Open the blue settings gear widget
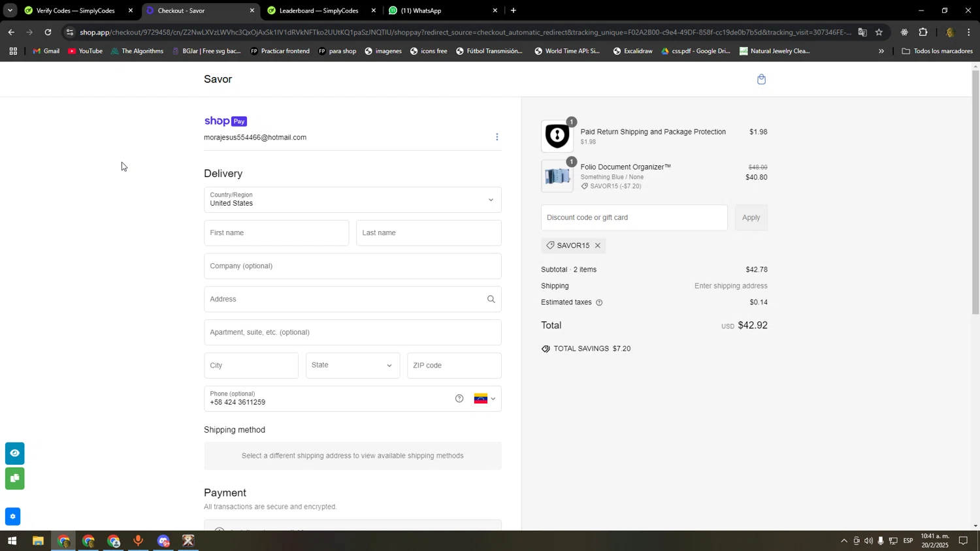Screen dimensions: 980x551 12,516
